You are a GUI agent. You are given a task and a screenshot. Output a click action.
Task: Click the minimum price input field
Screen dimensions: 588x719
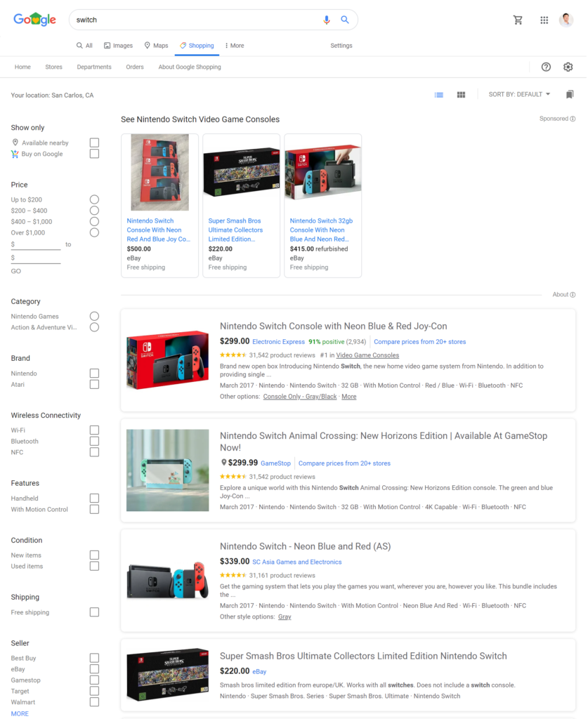[36, 245]
